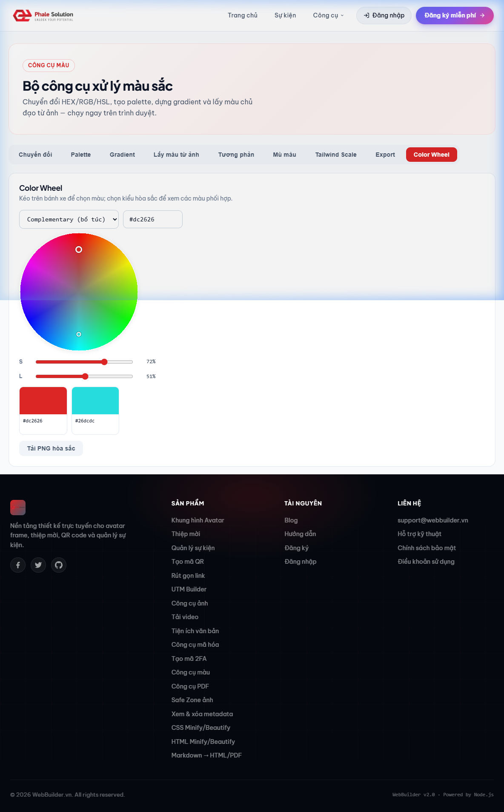
Task: Open UTM Builder footer link
Action: pyautogui.click(x=189, y=589)
